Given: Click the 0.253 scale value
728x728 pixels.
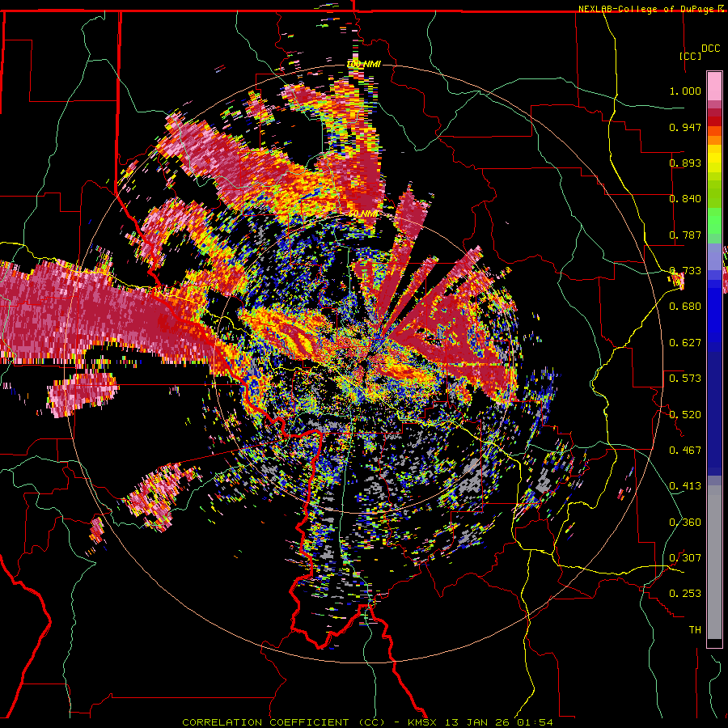Looking at the screenshot, I should click(685, 594).
